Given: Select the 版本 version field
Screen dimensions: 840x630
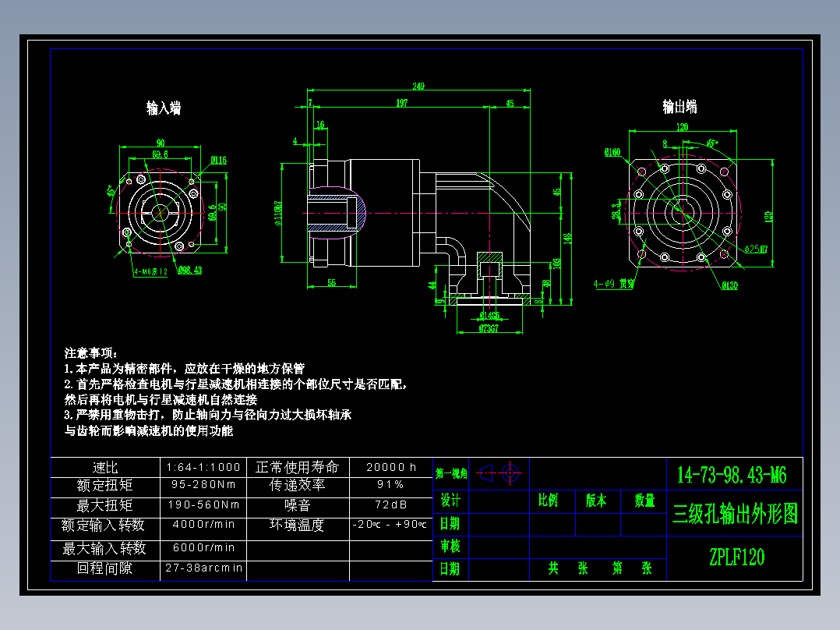Looking at the screenshot, I should click(x=596, y=501).
